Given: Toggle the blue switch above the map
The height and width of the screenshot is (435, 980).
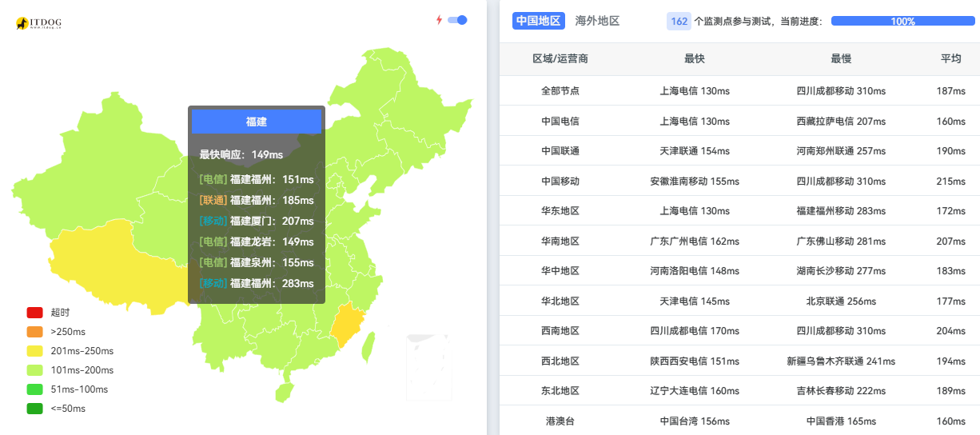Looking at the screenshot, I should click(457, 20).
